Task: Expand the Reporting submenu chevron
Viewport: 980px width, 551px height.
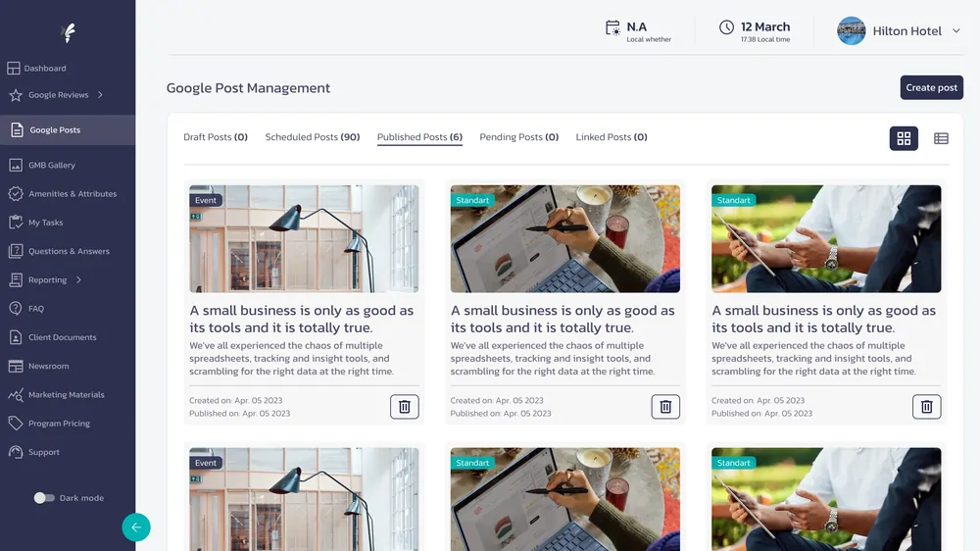Action: coord(78,279)
